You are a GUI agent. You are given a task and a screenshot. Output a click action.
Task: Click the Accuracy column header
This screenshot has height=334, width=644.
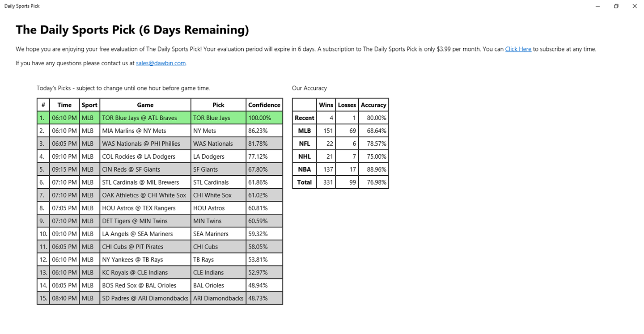(373, 105)
